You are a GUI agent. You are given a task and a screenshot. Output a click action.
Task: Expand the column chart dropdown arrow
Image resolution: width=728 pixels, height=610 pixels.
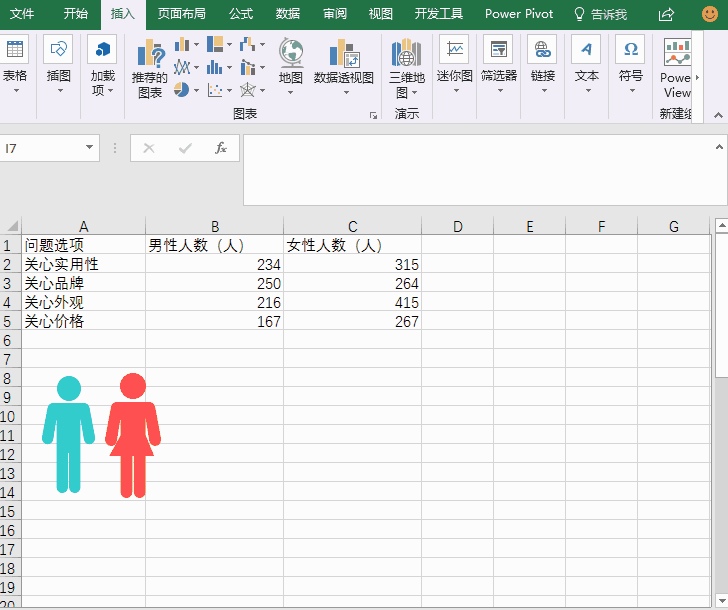coord(196,45)
